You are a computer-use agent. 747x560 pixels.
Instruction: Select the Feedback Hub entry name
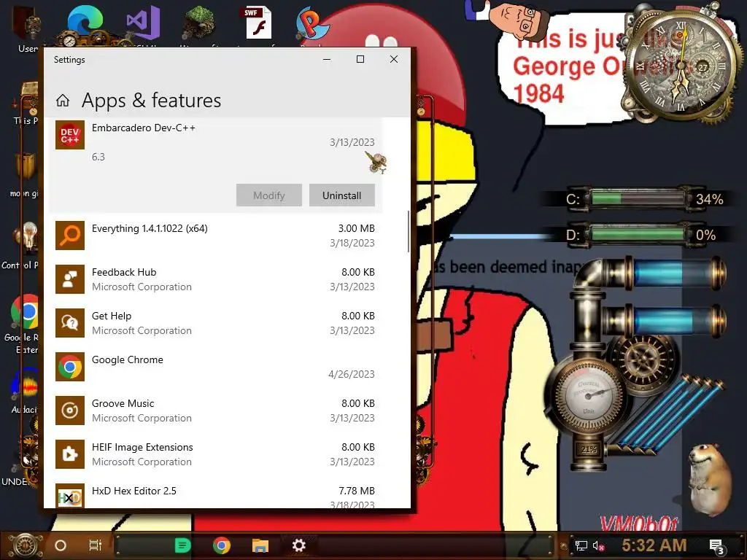[124, 273]
